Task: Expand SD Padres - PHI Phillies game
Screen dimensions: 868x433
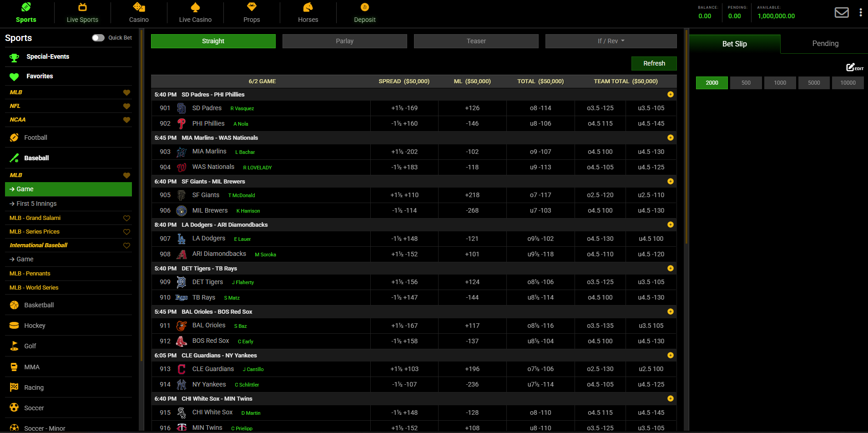Action: coord(670,94)
